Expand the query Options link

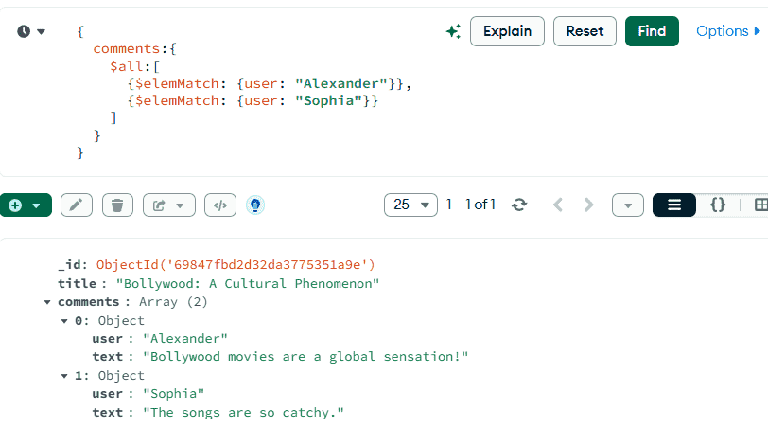coord(728,31)
